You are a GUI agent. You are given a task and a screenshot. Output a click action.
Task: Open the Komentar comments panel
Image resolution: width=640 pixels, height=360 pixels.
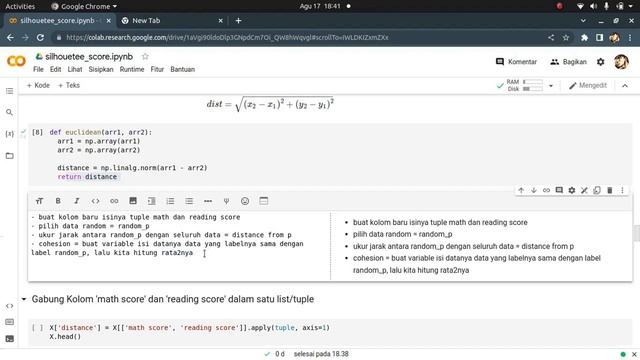click(x=516, y=62)
